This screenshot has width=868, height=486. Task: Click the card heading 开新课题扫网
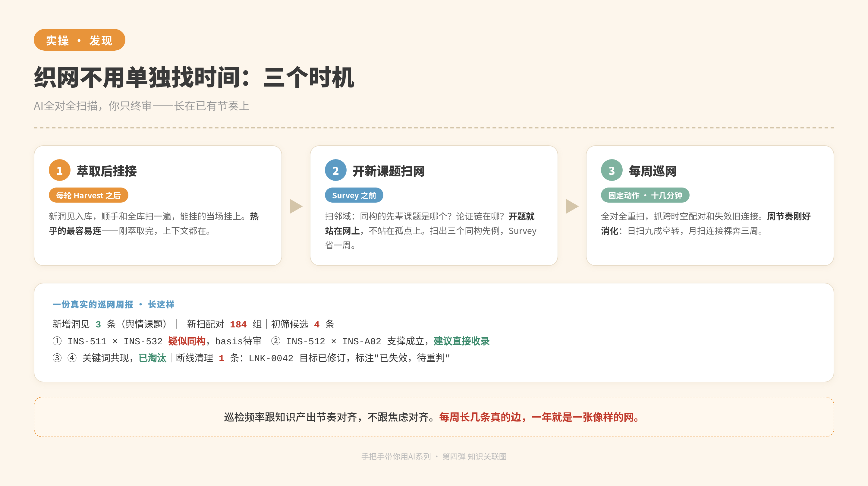388,171
